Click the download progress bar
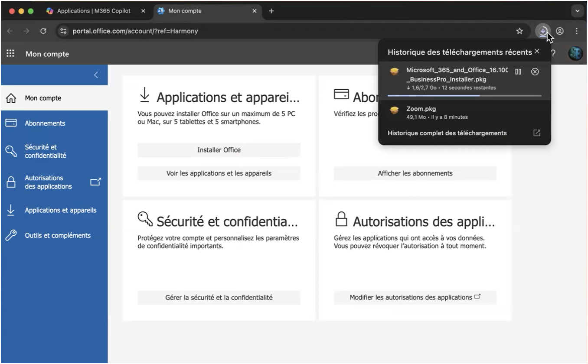The width and height of the screenshot is (588, 364). click(x=464, y=95)
